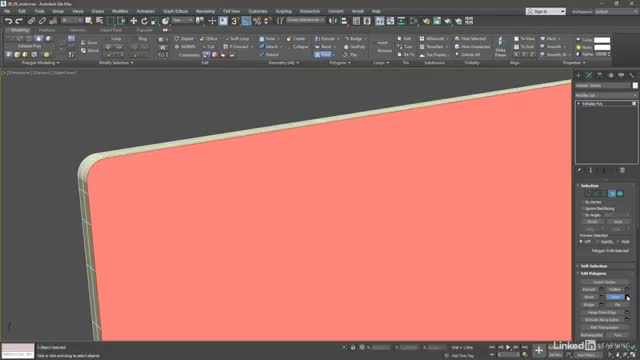Choose the Select and Scale tool
This screenshot has height=360, width=640.
155,21
